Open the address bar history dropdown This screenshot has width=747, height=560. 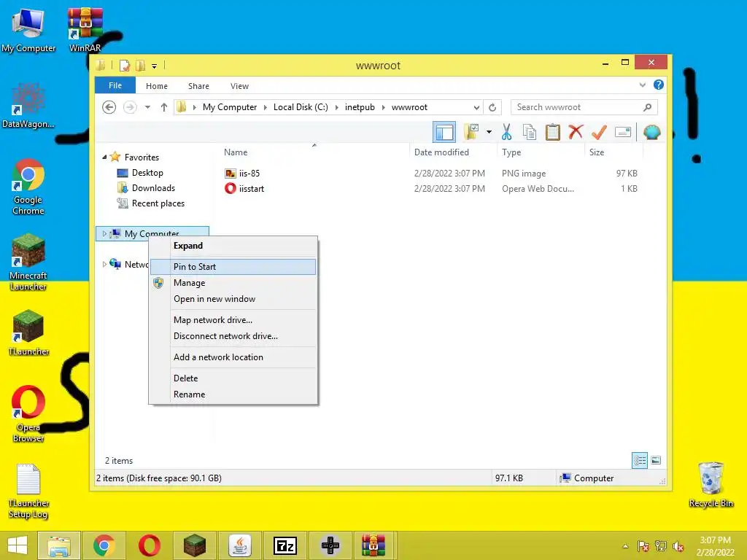476,108
